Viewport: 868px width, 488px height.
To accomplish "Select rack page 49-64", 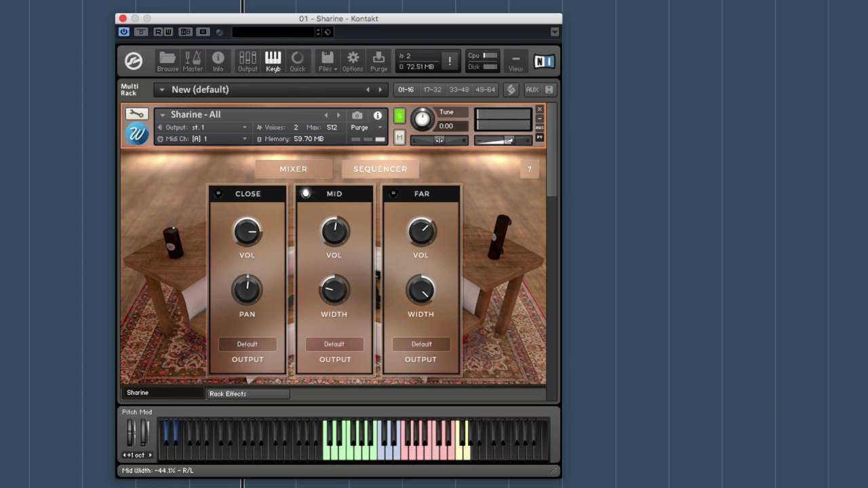I will [486, 89].
